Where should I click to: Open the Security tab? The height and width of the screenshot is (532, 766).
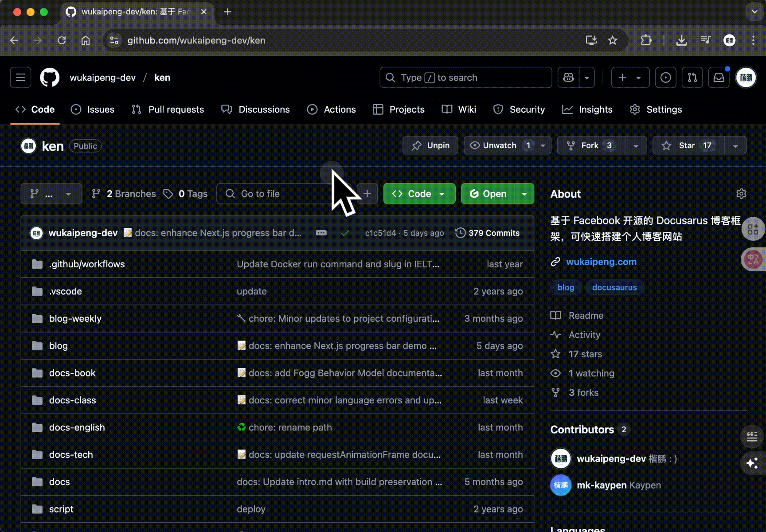(x=519, y=110)
